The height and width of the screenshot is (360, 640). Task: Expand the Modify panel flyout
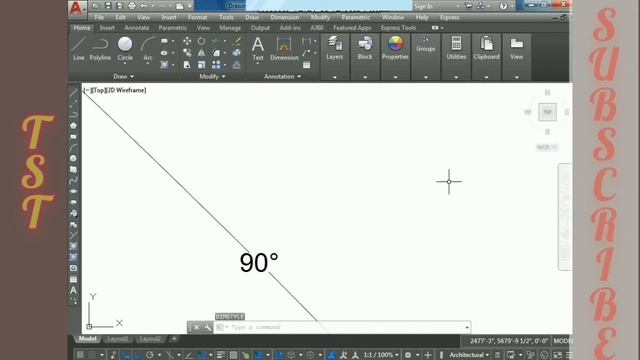212,76
